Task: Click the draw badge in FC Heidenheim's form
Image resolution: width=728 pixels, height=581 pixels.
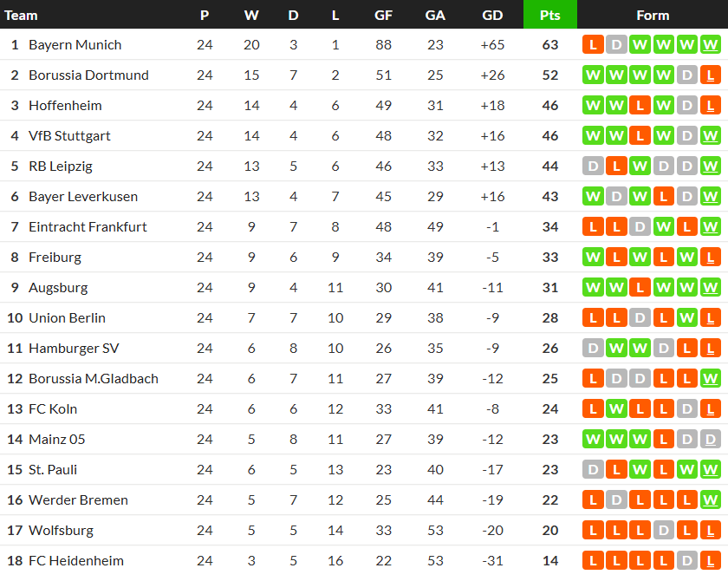Action: [687, 560]
